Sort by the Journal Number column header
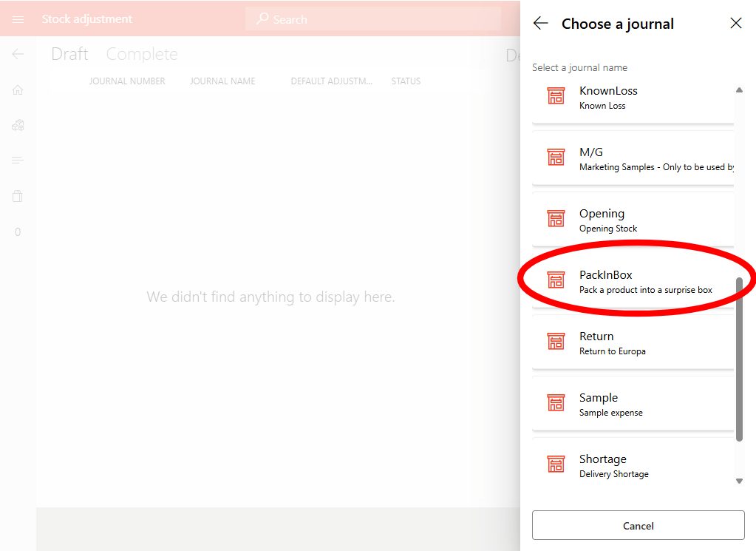 tap(127, 81)
